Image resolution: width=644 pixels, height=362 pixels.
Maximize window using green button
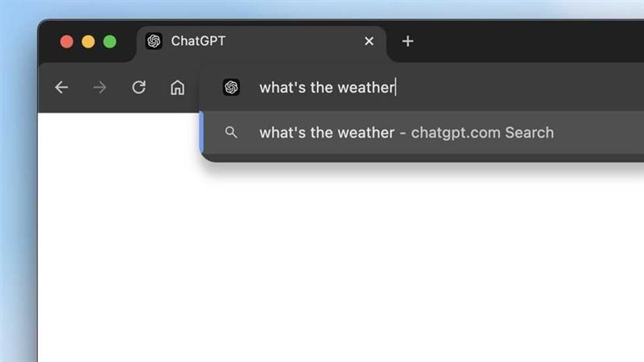[x=109, y=42]
